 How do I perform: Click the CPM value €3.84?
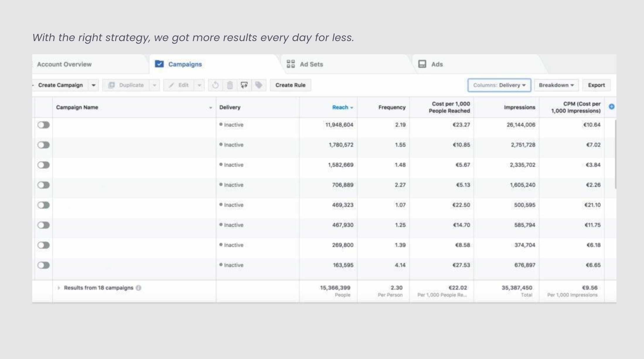coord(593,165)
